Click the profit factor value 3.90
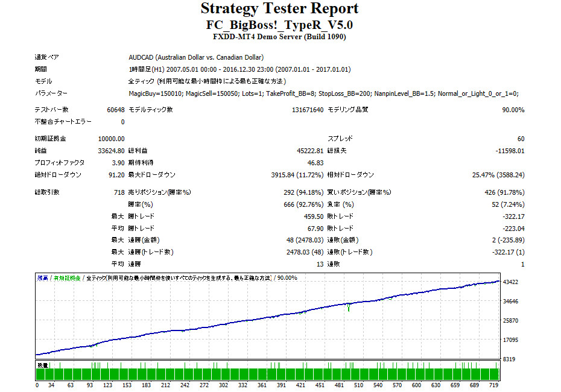This screenshot has height=392, width=561. pos(118,163)
